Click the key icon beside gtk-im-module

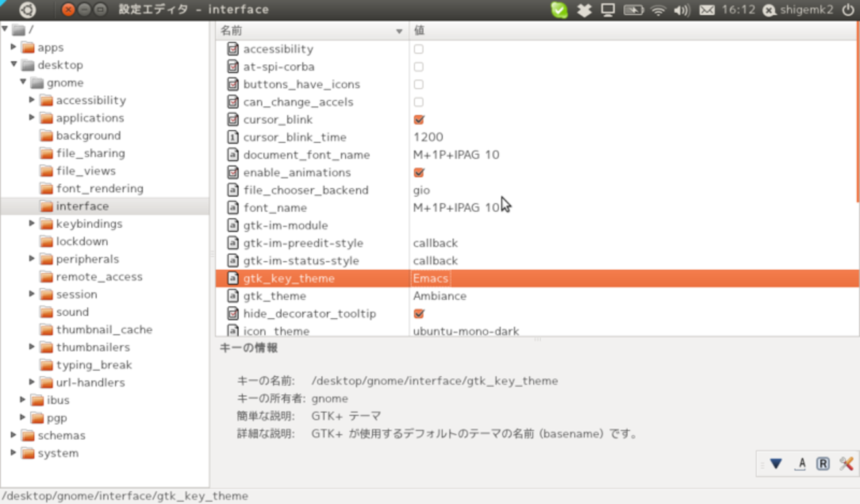pyautogui.click(x=232, y=226)
